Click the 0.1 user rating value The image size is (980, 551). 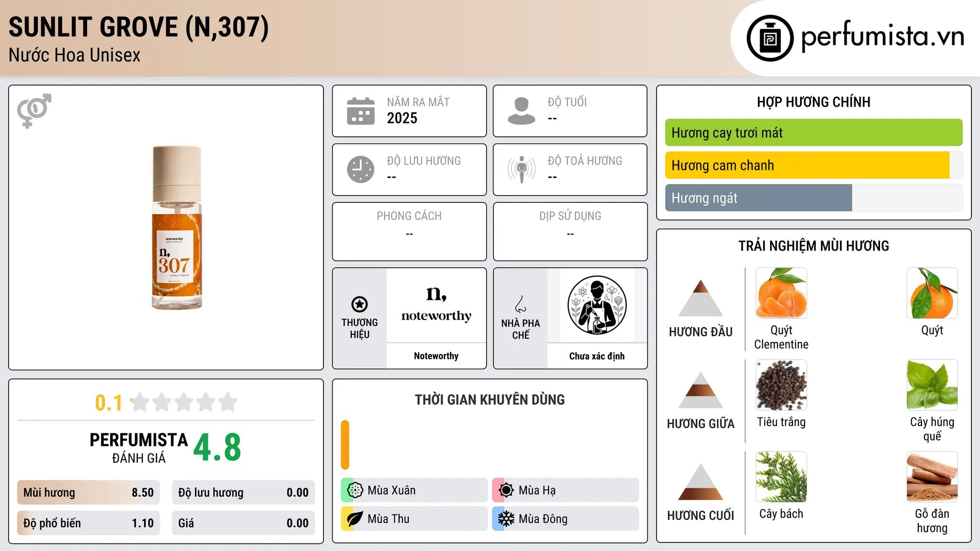[109, 403]
